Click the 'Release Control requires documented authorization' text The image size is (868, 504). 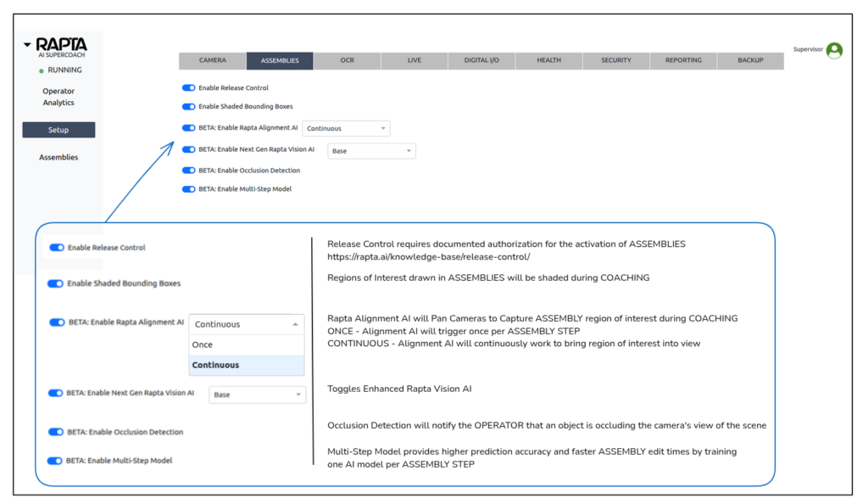tap(506, 244)
